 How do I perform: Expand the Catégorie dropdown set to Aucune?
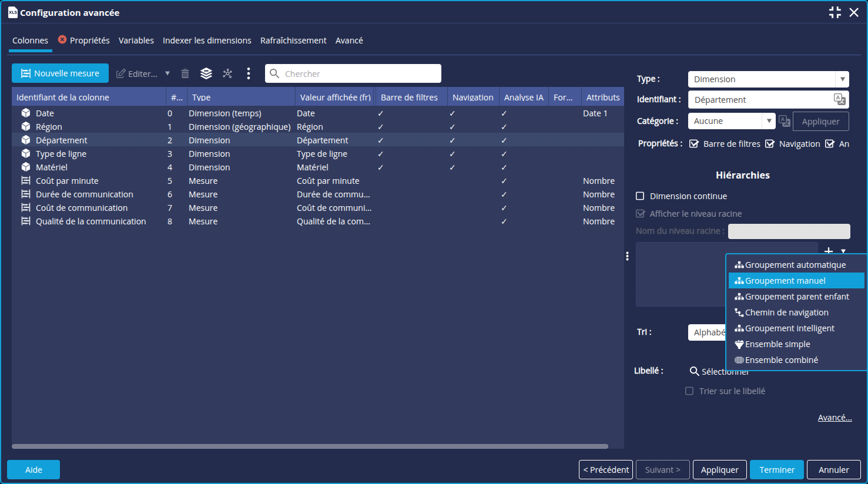[769, 121]
